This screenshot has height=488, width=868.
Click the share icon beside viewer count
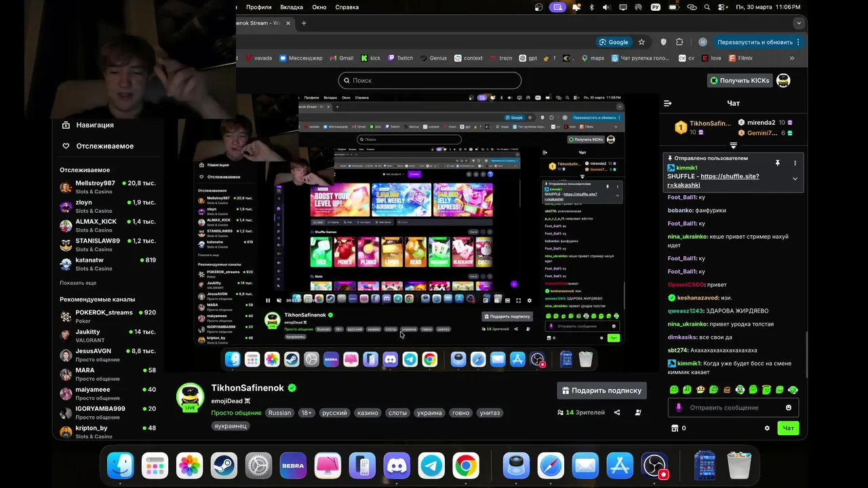(617, 412)
